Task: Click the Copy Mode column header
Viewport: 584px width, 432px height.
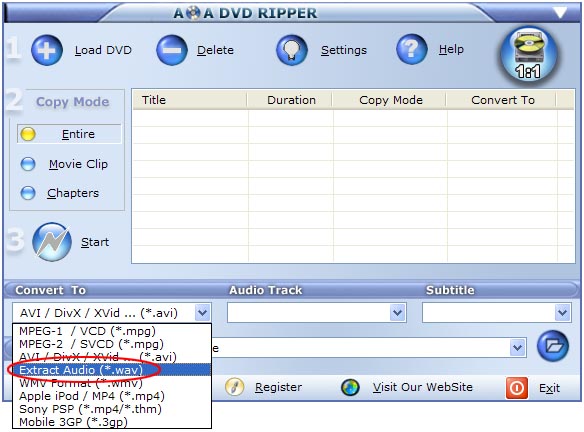Action: [390, 100]
